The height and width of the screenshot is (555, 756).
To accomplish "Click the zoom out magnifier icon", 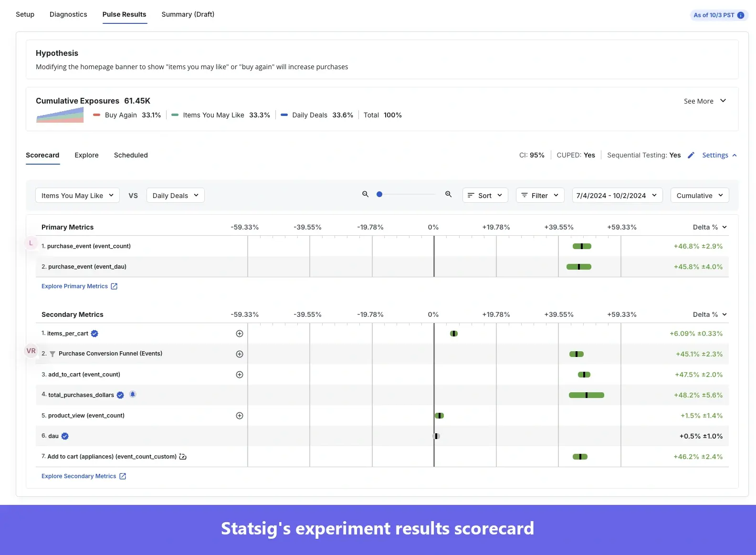I will 365,194.
